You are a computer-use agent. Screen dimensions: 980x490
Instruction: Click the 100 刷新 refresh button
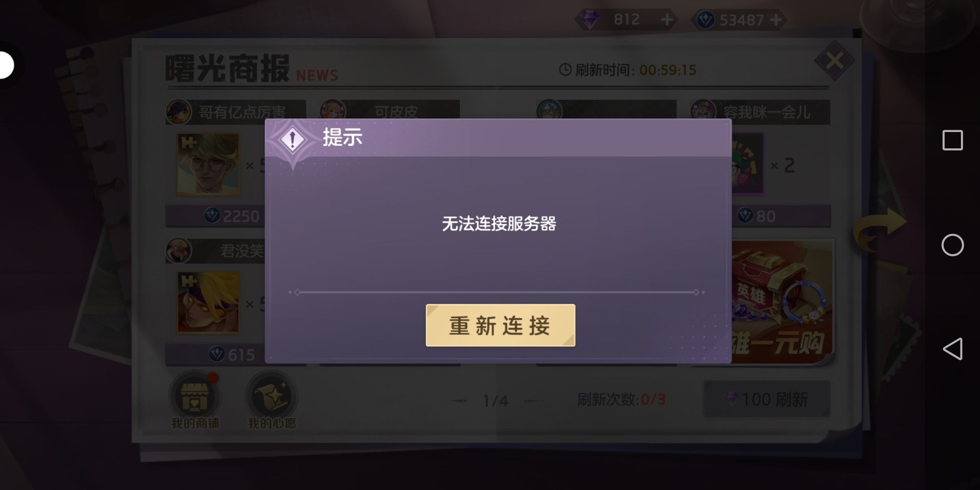767,399
